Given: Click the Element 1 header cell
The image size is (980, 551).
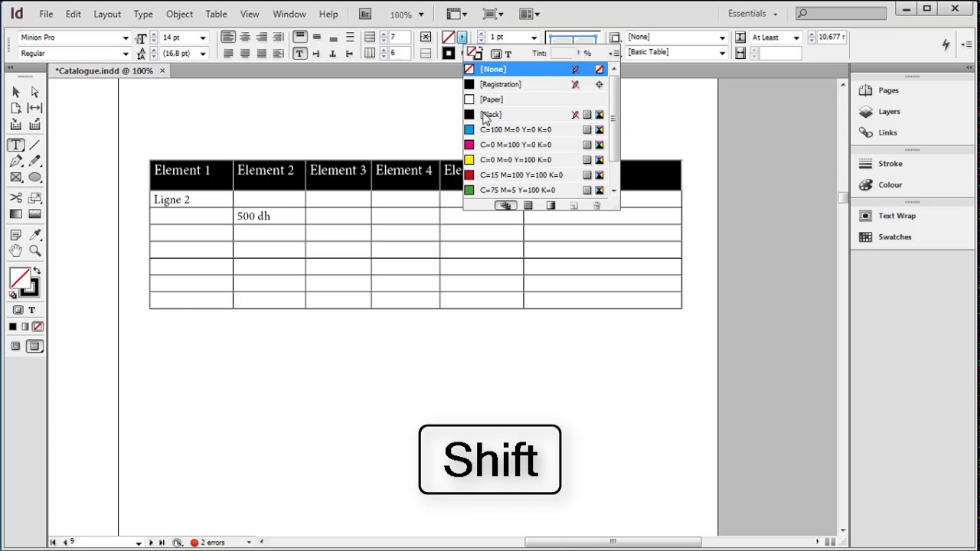Looking at the screenshot, I should 191,175.
